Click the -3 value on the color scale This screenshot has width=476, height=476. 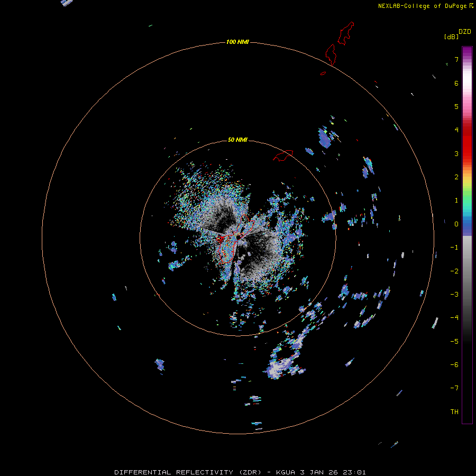coord(454,295)
